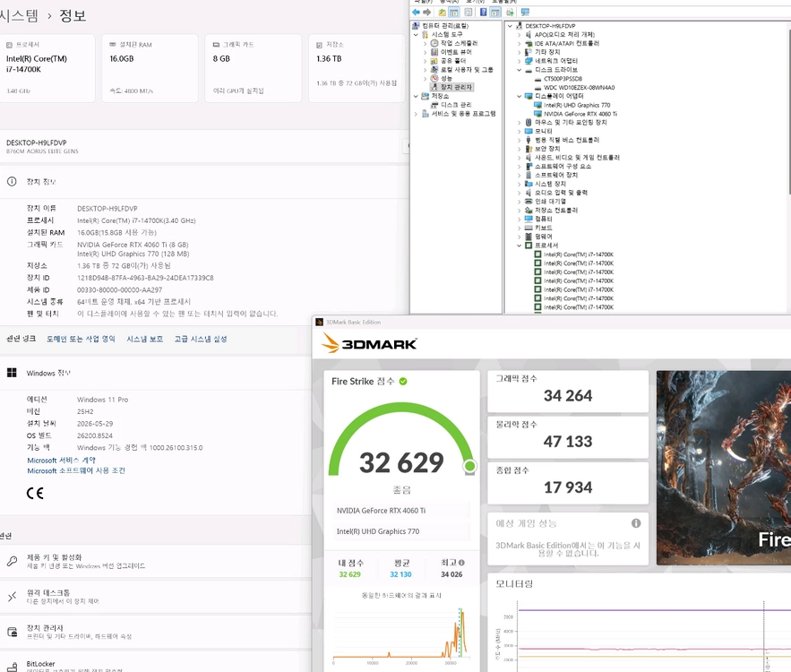Collapse the 프로세서 device category
The width and height of the screenshot is (791, 672).
tap(519, 246)
